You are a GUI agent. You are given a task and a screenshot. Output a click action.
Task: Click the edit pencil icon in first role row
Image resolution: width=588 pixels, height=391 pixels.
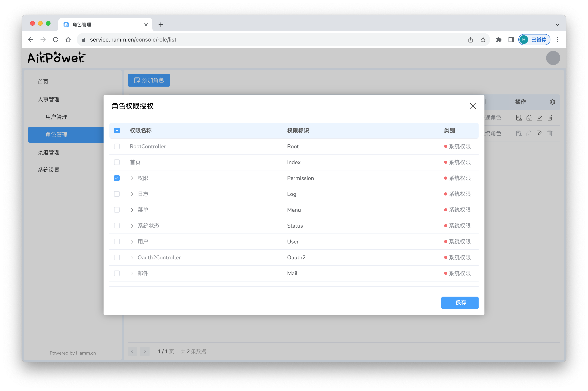coord(539,118)
